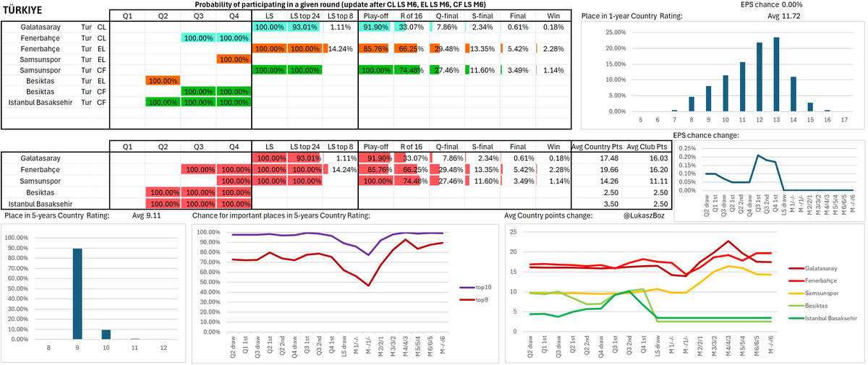Viewport: 868px width, 365px height.
Task: Select orange Q4 100.00% cell of Samsunspor Tur EL
Action: click(x=234, y=59)
